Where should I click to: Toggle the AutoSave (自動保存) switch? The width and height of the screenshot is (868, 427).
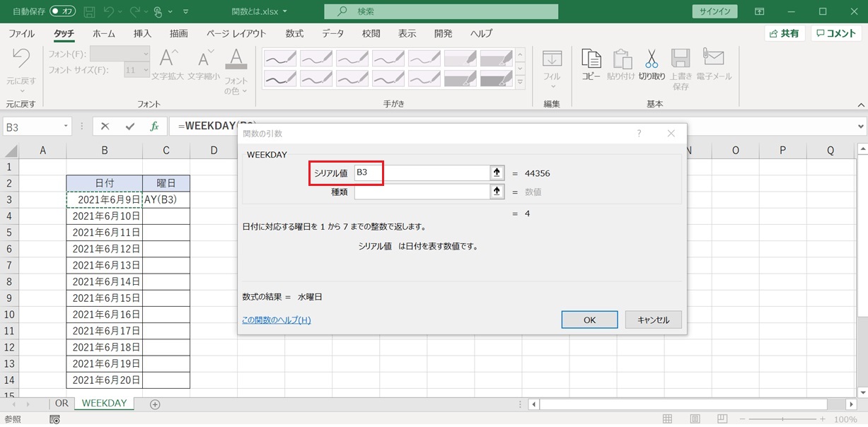(63, 12)
